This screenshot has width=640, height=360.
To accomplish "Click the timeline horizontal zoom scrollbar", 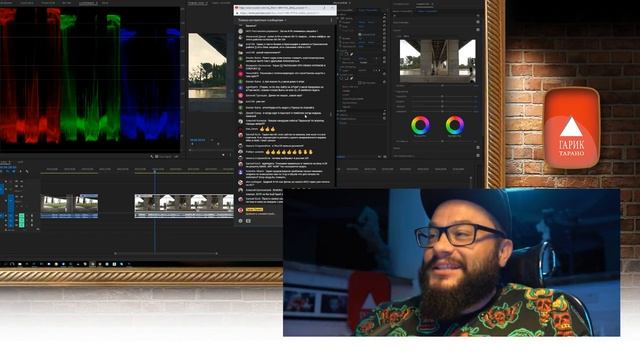I will pyautogui.click(x=166, y=253).
